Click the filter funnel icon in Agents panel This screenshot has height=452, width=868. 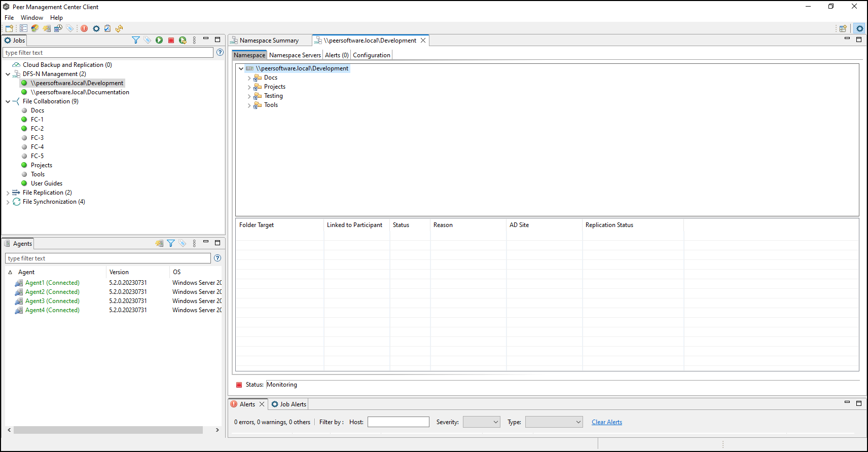[x=171, y=243]
